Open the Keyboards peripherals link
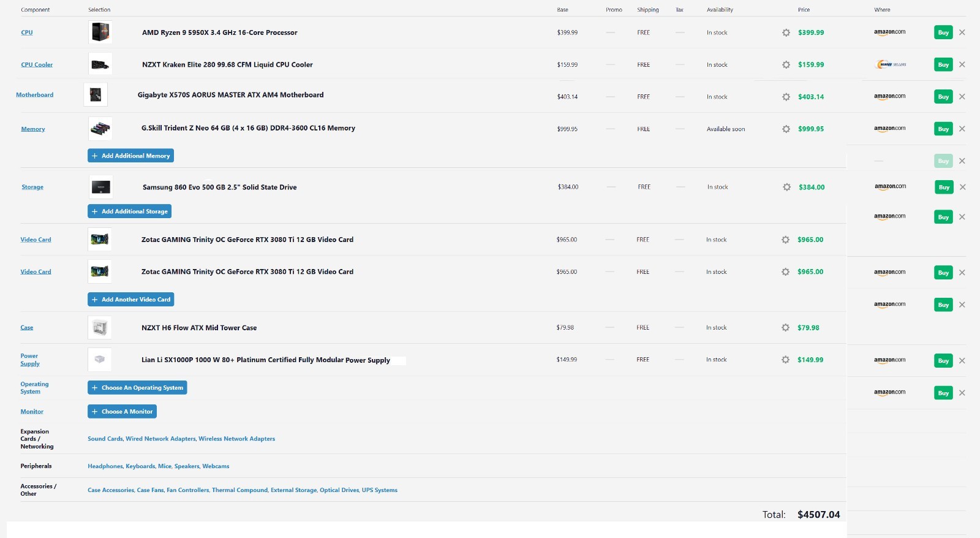The width and height of the screenshot is (980, 538). click(140, 466)
